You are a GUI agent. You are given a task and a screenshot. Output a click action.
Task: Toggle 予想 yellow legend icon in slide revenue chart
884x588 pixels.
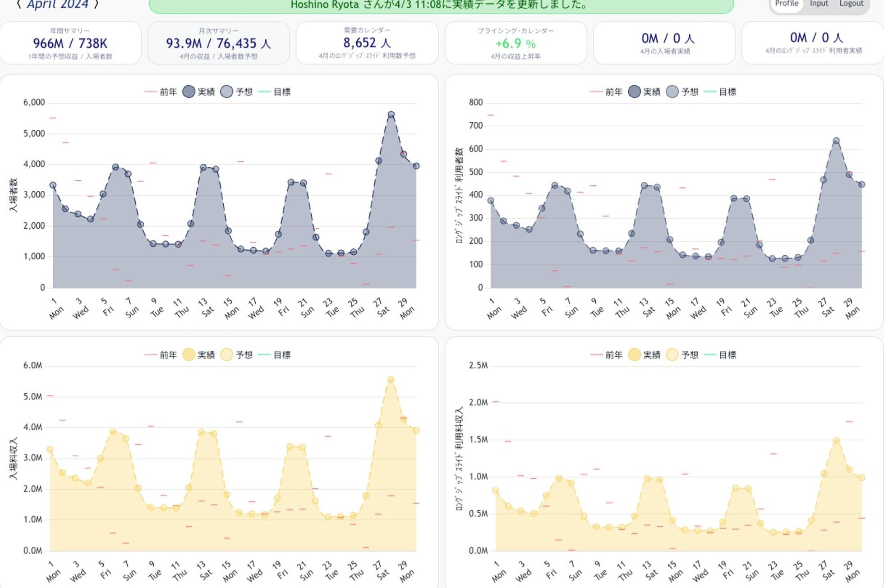[672, 355]
